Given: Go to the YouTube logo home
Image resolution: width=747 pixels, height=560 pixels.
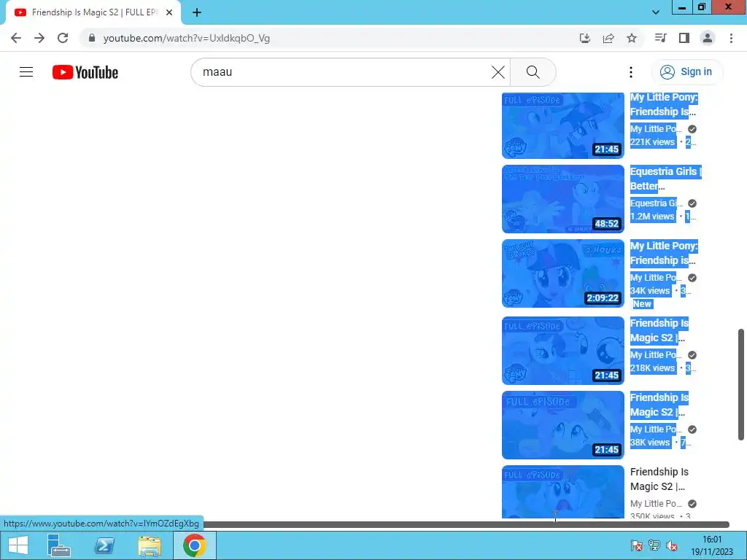Looking at the screenshot, I should click(x=85, y=72).
